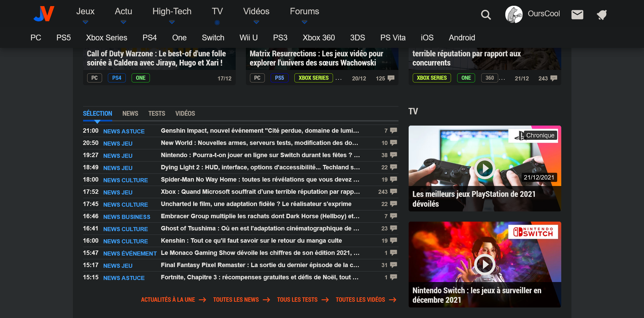Click the PS4 tag on Warzone card
The image size is (644, 318).
click(x=117, y=78)
